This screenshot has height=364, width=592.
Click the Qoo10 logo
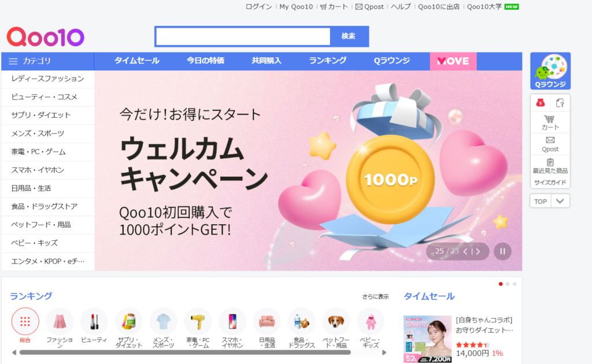45,37
